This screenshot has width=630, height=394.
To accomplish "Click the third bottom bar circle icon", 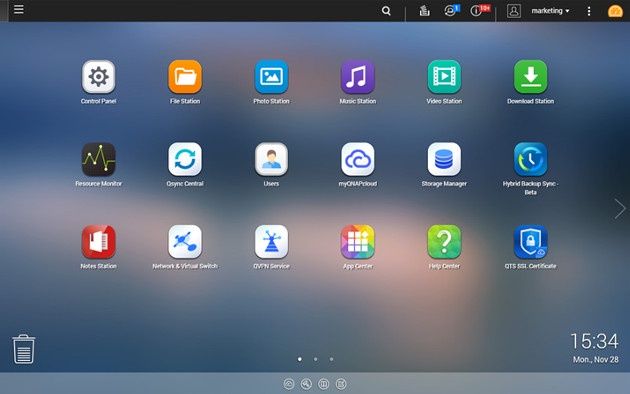I will click(323, 384).
